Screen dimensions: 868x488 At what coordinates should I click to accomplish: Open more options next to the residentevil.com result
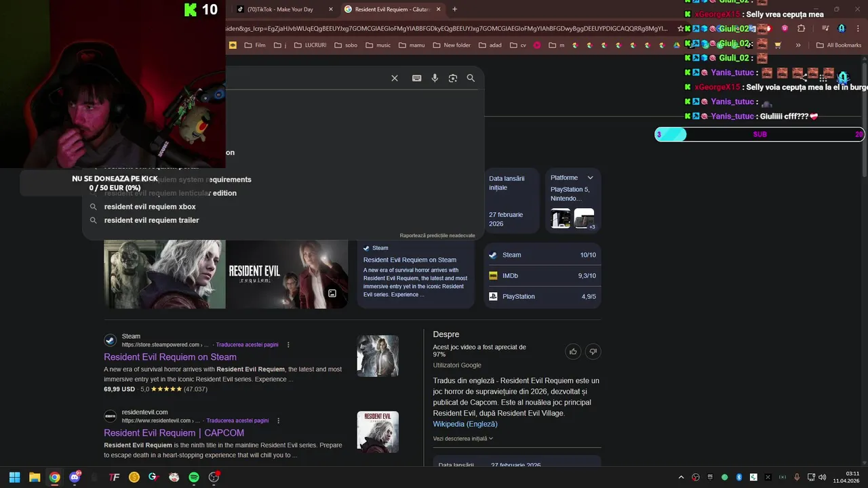pyautogui.click(x=278, y=421)
